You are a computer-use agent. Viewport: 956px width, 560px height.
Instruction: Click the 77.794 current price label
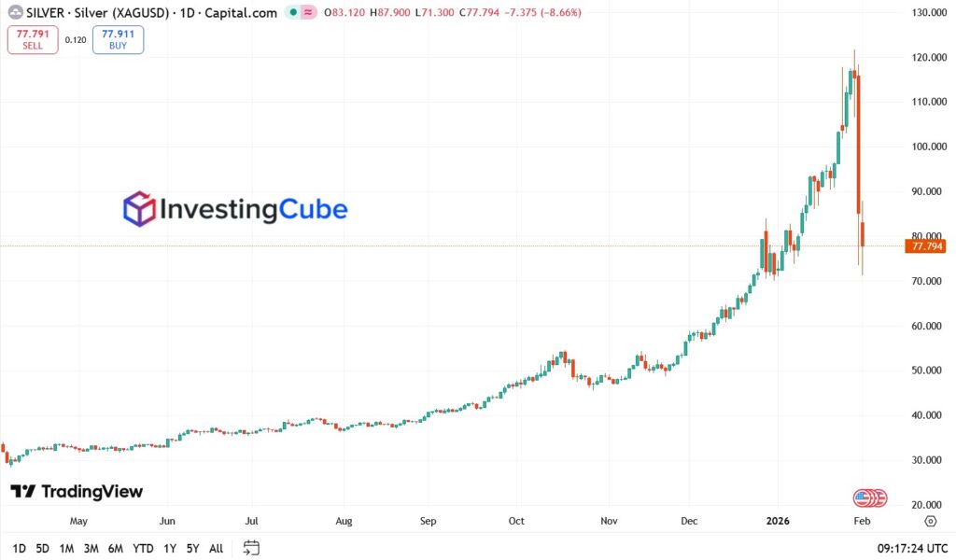(x=925, y=246)
